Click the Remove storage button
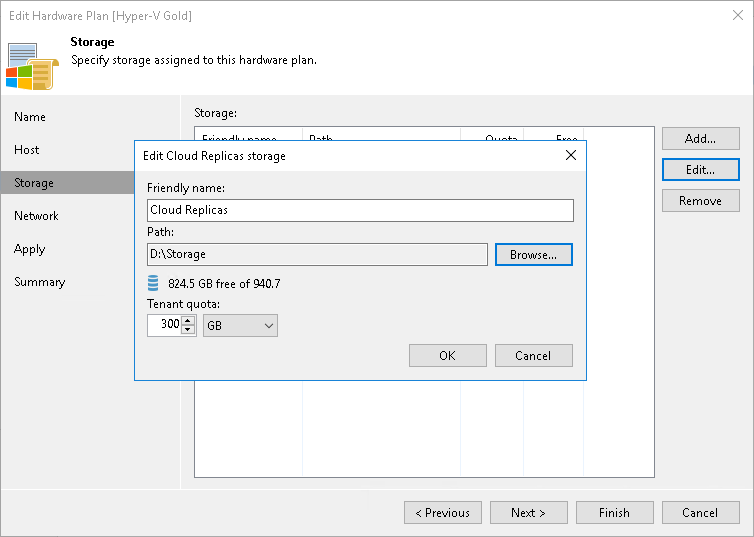This screenshot has height=537, width=754. tap(701, 200)
